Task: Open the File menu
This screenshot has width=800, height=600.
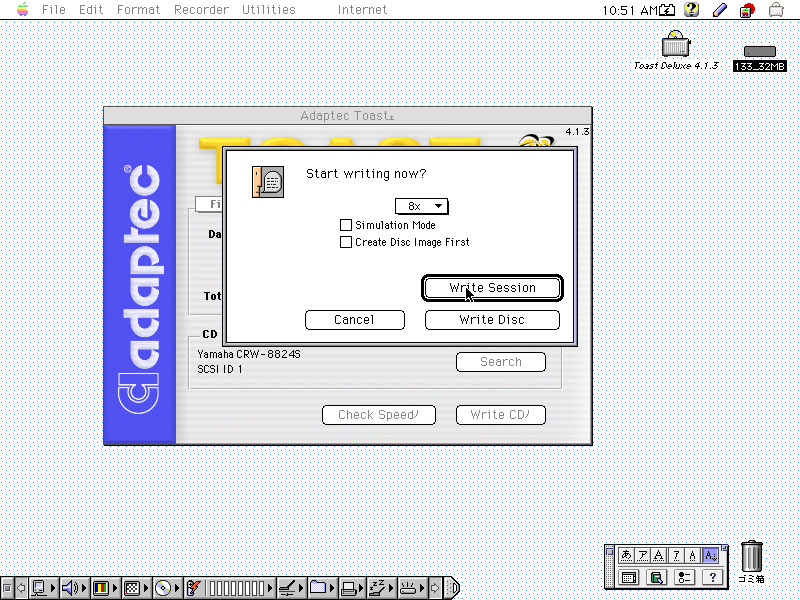Action: point(54,9)
